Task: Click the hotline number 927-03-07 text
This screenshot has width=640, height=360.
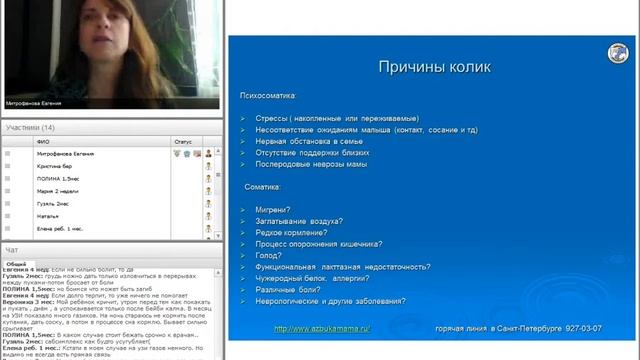Action: [x=584, y=329]
